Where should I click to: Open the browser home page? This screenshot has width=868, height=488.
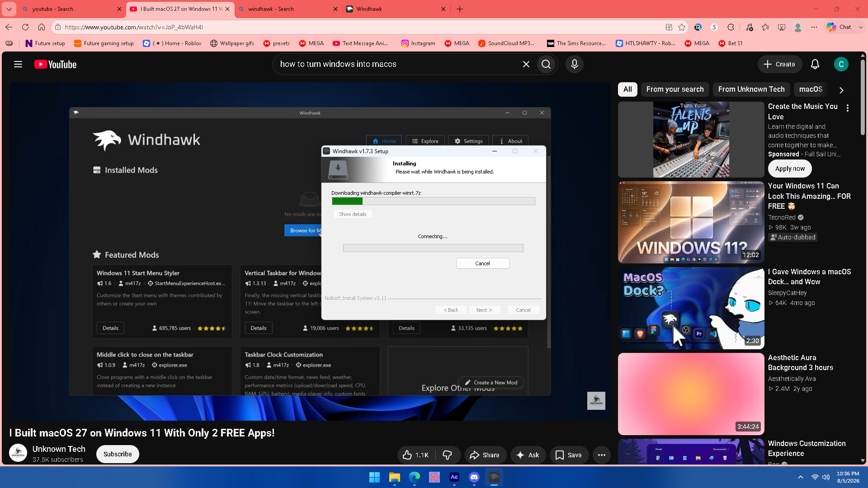coord(42,27)
